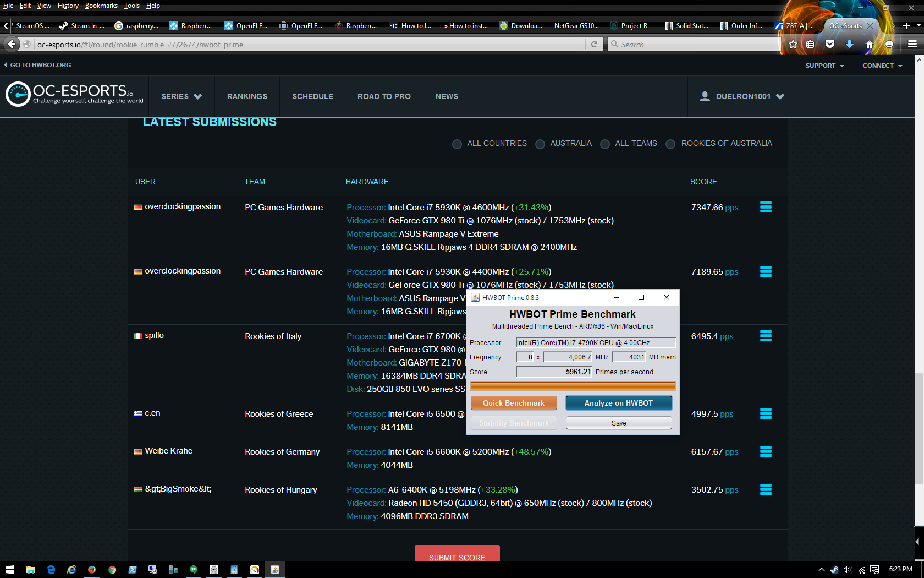Open File Explorer from the taskbar
Image resolution: width=924 pixels, height=578 pixels.
click(31, 570)
